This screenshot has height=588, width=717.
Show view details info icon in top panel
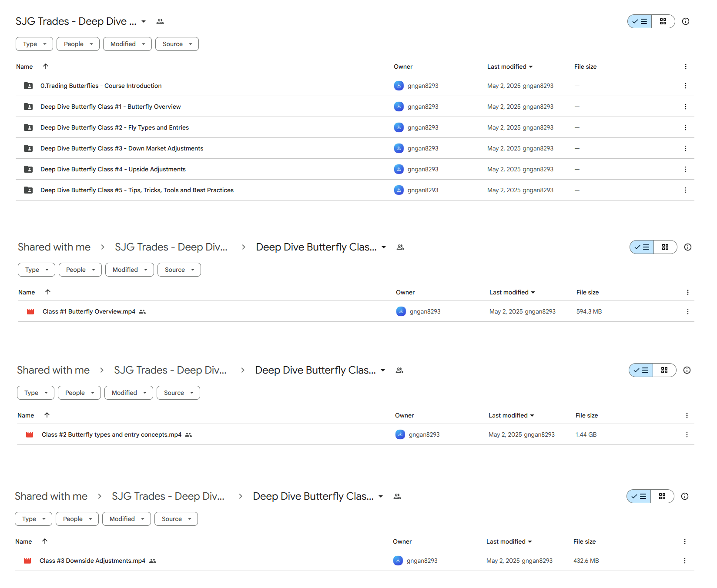pyautogui.click(x=686, y=21)
